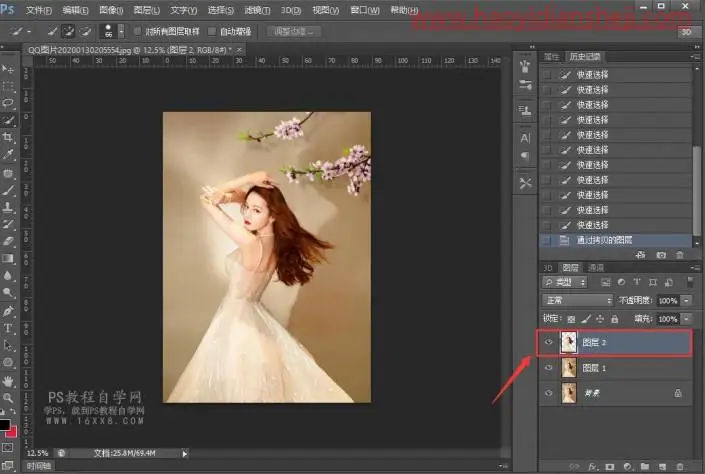Select the Brush tool

(x=8, y=190)
